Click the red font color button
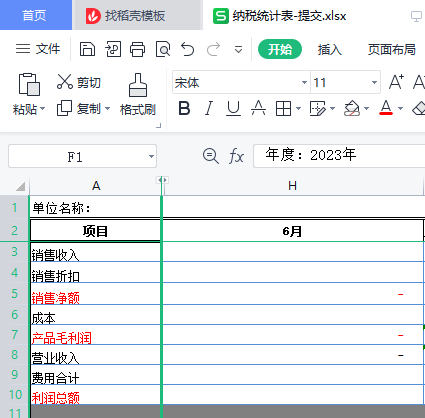 tap(386, 108)
